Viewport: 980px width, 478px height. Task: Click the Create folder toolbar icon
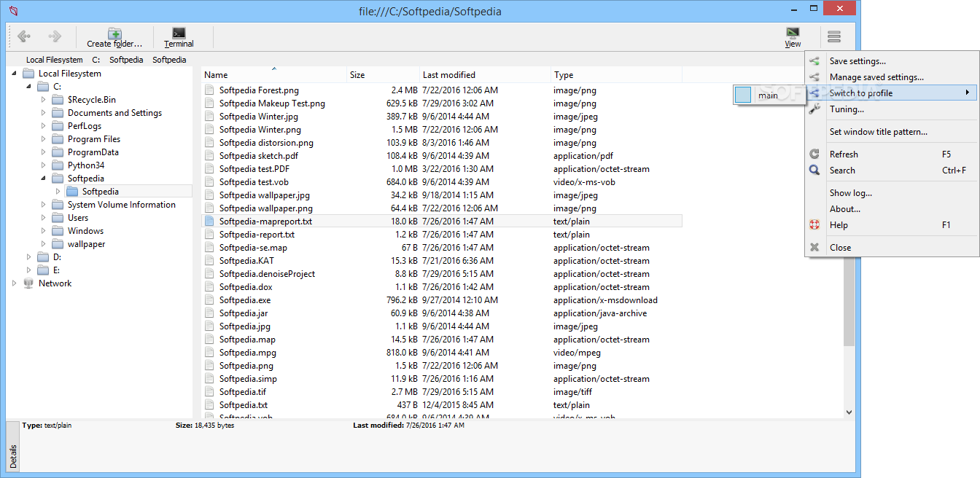click(114, 34)
